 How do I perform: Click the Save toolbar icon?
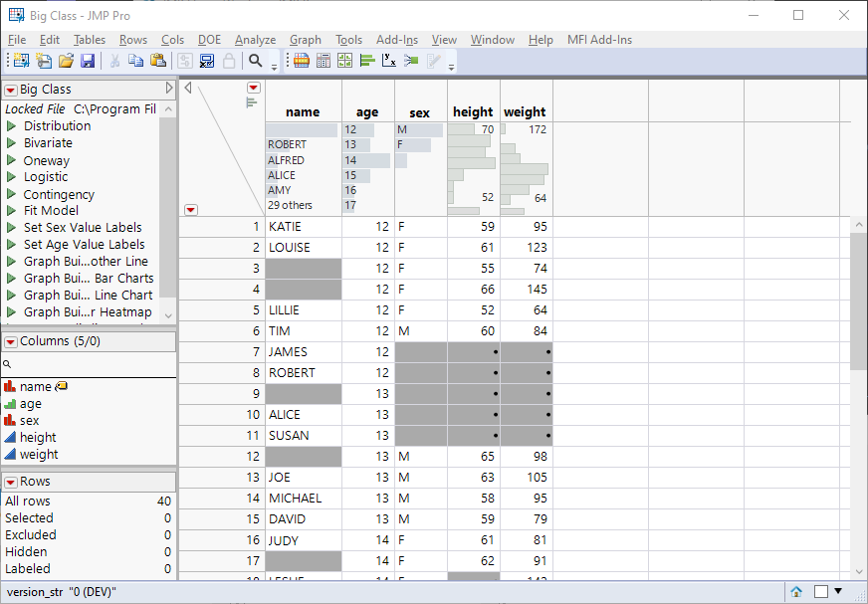(88, 62)
